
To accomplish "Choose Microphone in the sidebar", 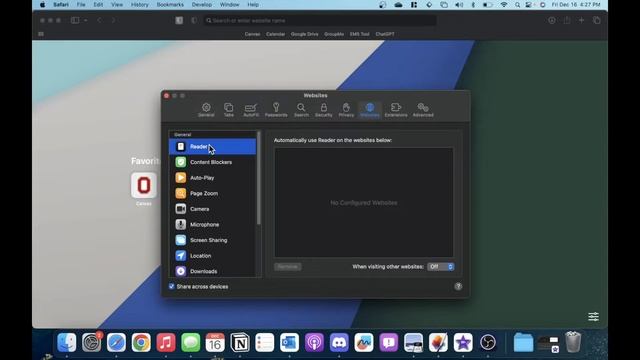I will [212, 224].
